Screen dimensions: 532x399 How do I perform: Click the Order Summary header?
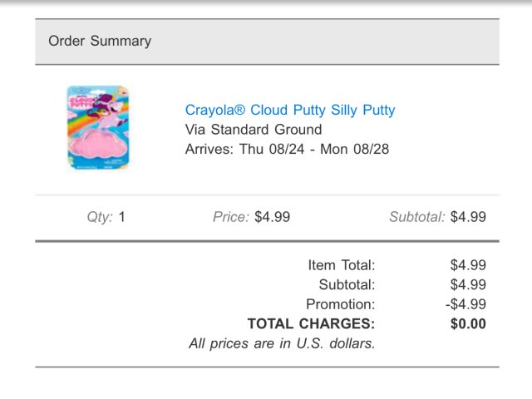pyautogui.click(x=100, y=41)
